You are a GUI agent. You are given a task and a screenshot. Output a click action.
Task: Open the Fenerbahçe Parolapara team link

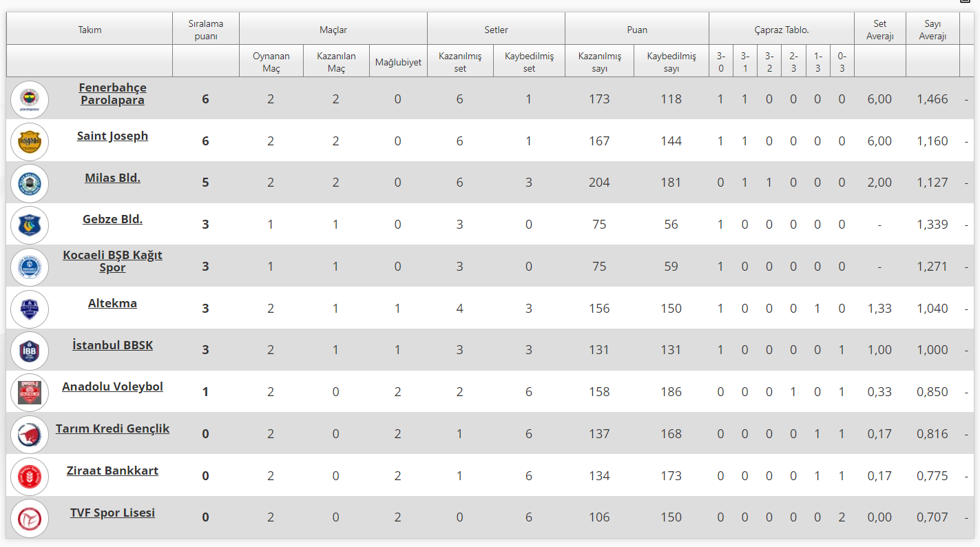[112, 94]
